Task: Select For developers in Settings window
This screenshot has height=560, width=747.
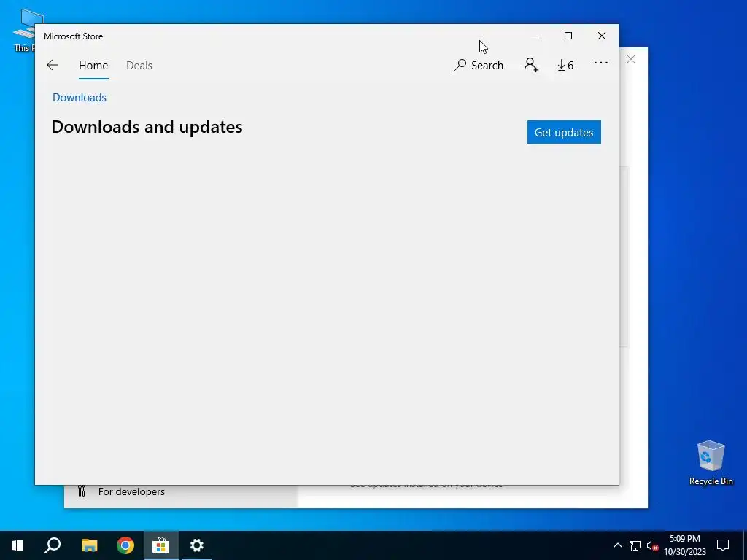Action: (131, 491)
